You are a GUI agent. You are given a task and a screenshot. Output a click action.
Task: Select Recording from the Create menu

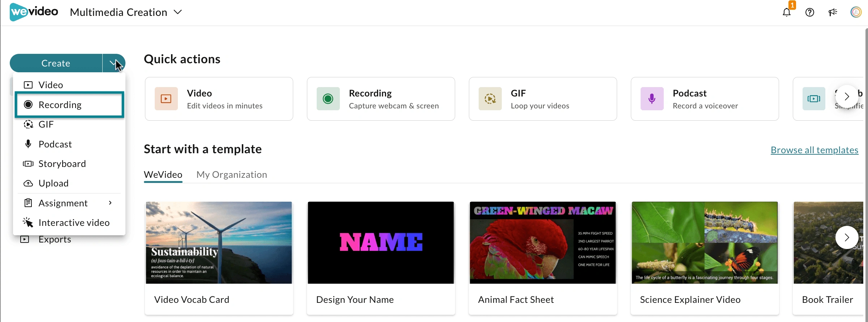click(x=69, y=105)
